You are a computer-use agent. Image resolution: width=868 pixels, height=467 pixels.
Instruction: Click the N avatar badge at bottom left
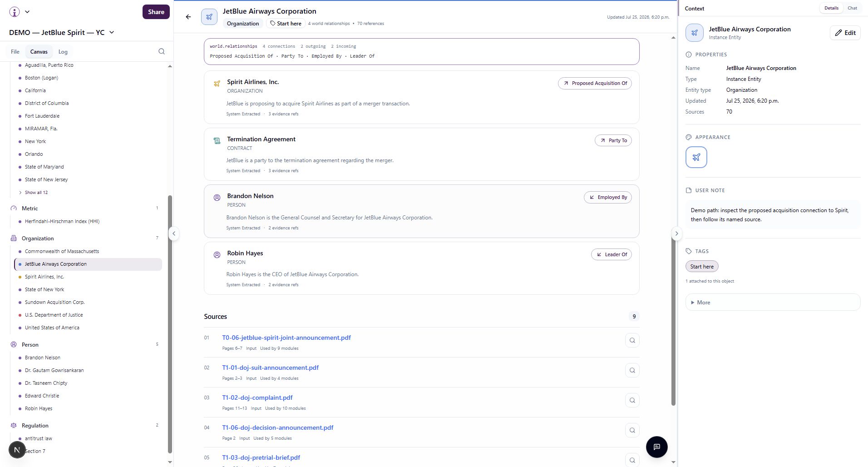[x=17, y=450]
